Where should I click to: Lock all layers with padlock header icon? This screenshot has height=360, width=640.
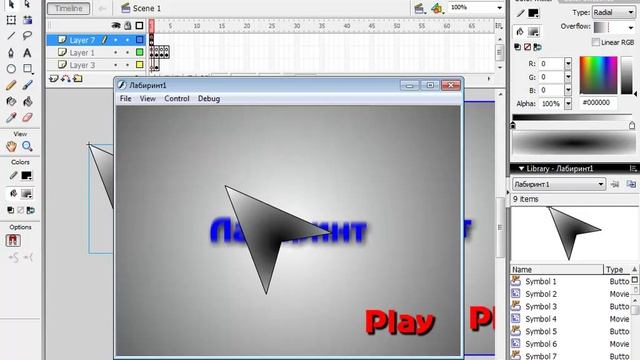[128, 25]
